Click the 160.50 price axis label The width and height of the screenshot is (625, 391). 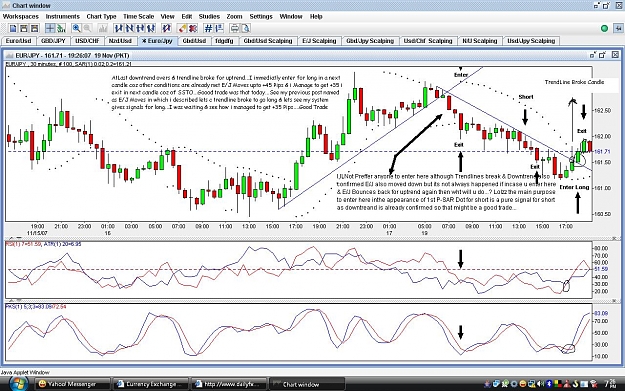(x=602, y=214)
